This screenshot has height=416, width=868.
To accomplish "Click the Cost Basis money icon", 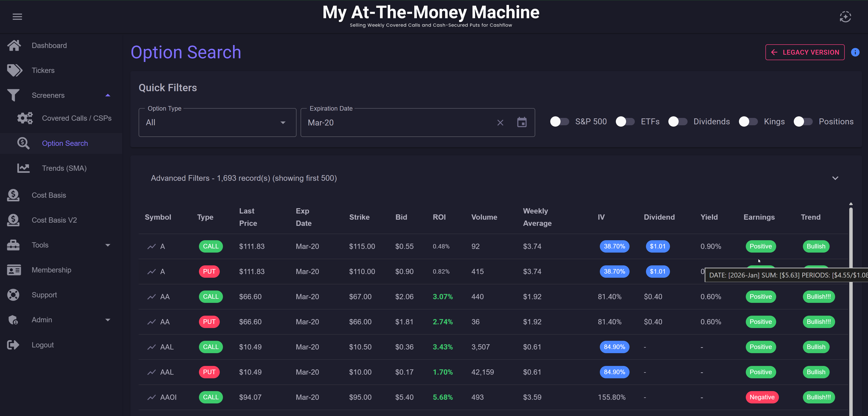I will 13,195.
